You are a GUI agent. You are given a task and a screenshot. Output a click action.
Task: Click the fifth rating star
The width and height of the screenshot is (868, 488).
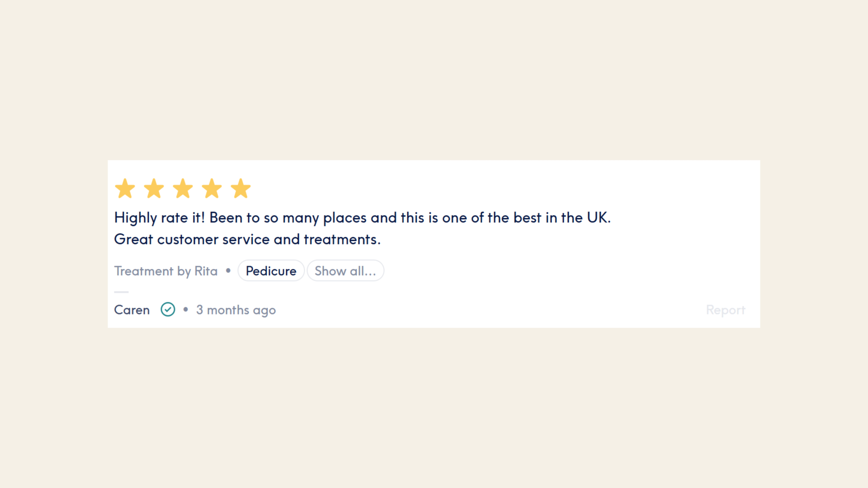(241, 188)
